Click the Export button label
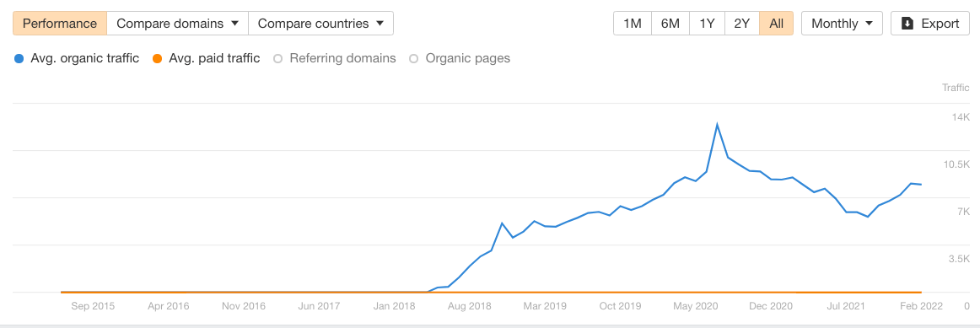The width and height of the screenshot is (980, 328). (x=940, y=24)
